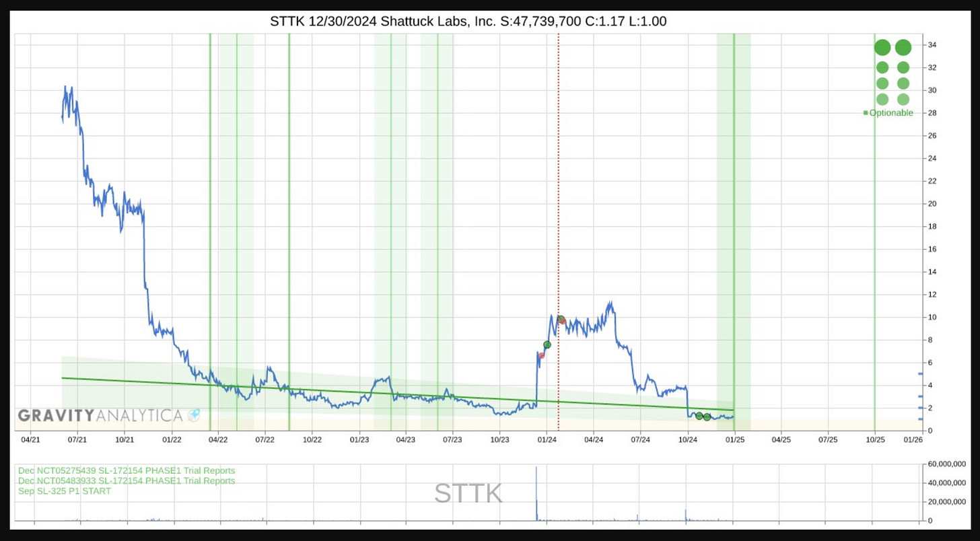Image resolution: width=980 pixels, height=541 pixels.
Task: Click the 07/22 date label on the x-axis
Action: tap(265, 439)
